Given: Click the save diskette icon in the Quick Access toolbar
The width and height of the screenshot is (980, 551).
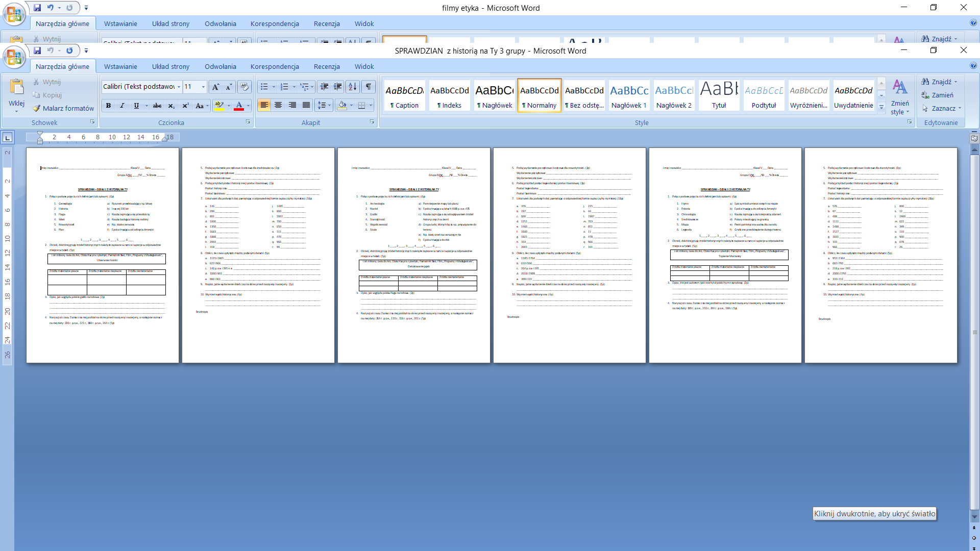Looking at the screenshot, I should click(x=37, y=51).
